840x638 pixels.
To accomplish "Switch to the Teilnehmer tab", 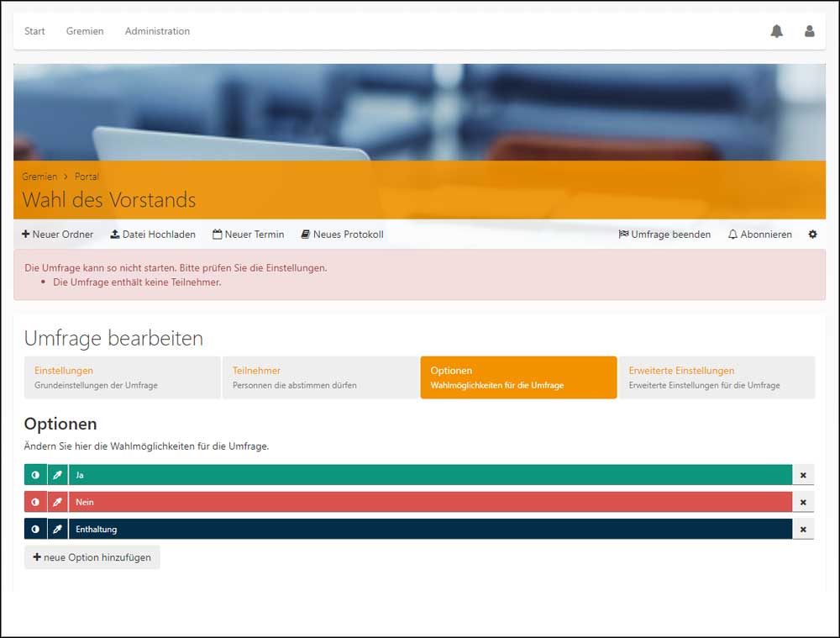I will pos(320,377).
